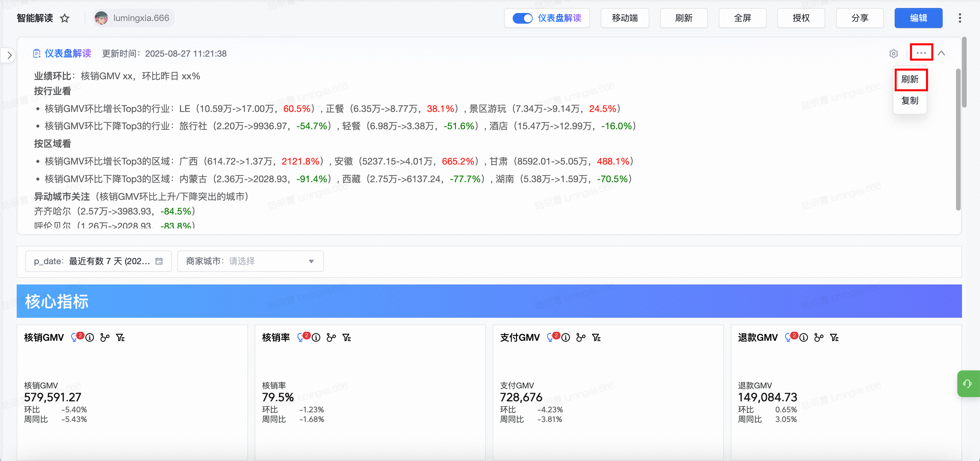Open the lineage icon on 支付GMV card
This screenshot has width=980, height=461.
tap(581, 337)
